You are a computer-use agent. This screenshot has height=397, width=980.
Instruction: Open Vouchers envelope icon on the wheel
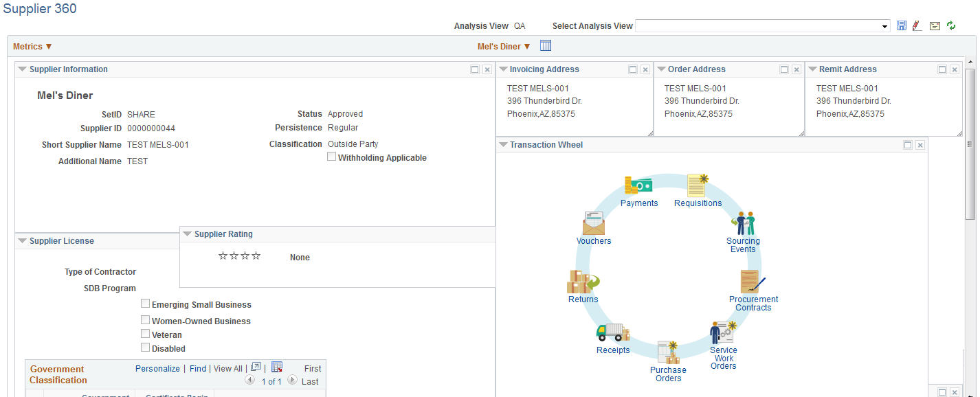pos(594,223)
